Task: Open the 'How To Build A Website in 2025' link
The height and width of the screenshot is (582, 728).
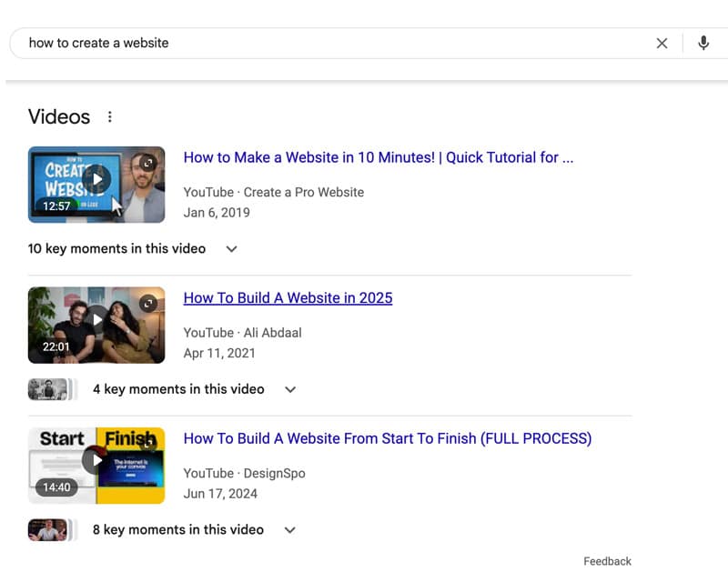Action: click(x=288, y=298)
